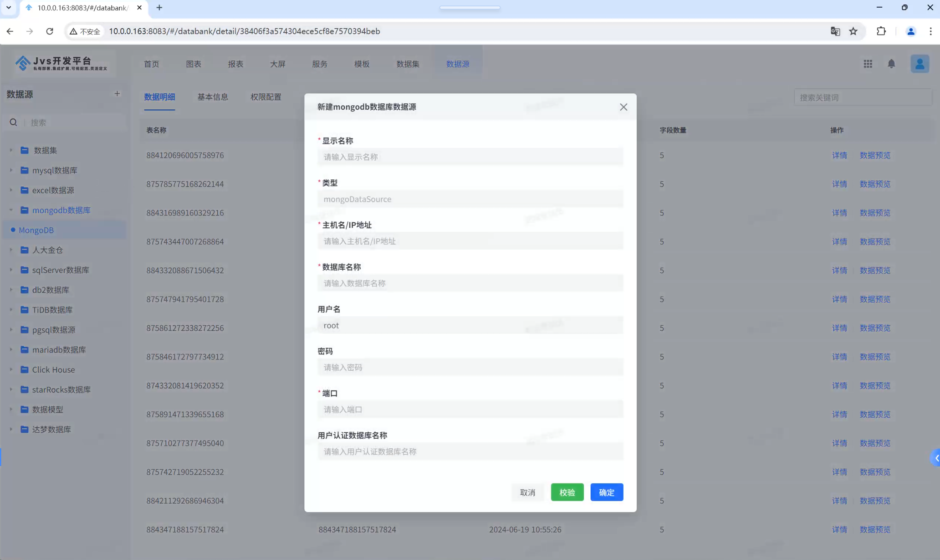Click the user avatar icon
Viewport: 940px width, 560px height.
[919, 64]
